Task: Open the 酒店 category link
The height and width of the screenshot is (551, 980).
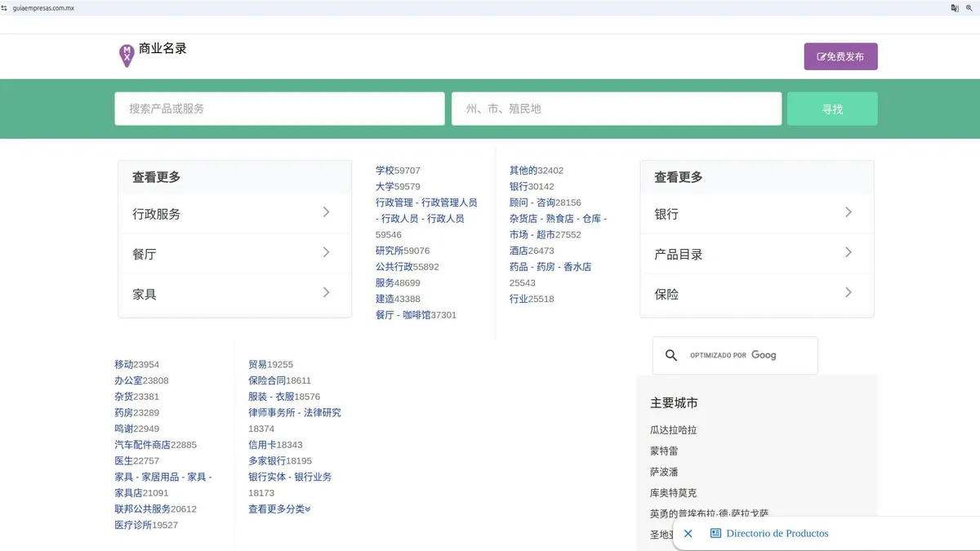Action: tap(519, 251)
